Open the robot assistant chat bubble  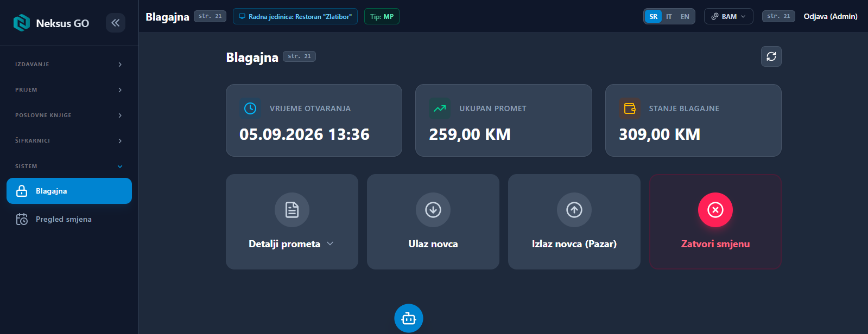coord(409,318)
